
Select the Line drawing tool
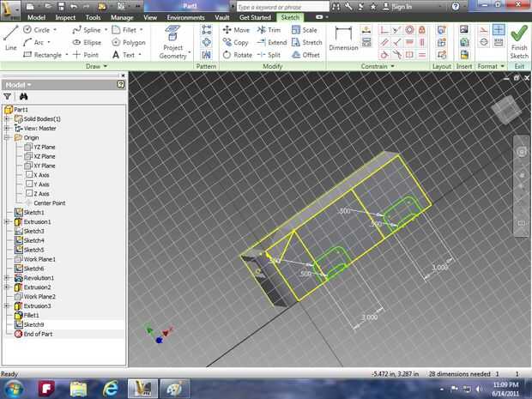pos(10,38)
